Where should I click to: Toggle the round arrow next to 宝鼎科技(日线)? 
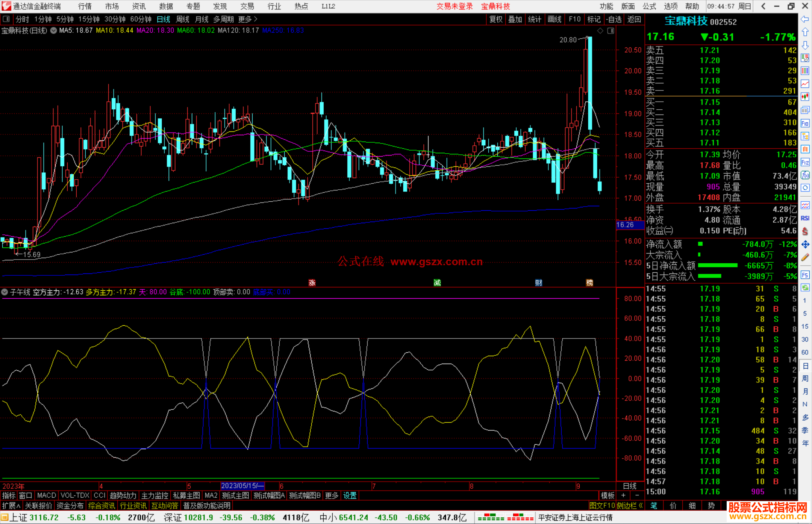pyautogui.click(x=53, y=31)
